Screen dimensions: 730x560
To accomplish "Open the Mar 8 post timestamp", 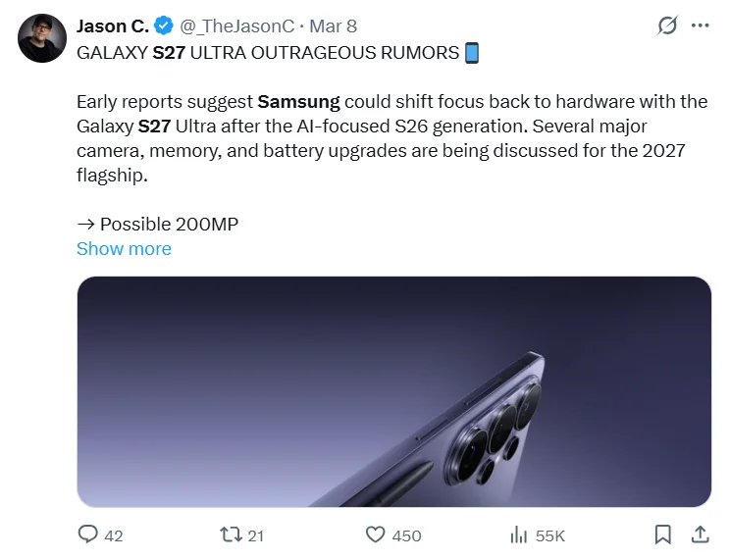I will click(334, 26).
